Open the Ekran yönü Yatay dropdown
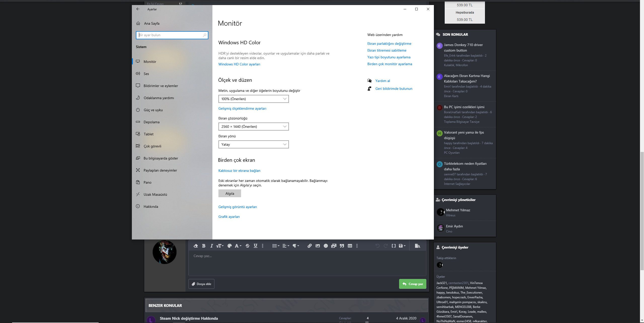Image resolution: width=644 pixels, height=323 pixels. coord(253,144)
